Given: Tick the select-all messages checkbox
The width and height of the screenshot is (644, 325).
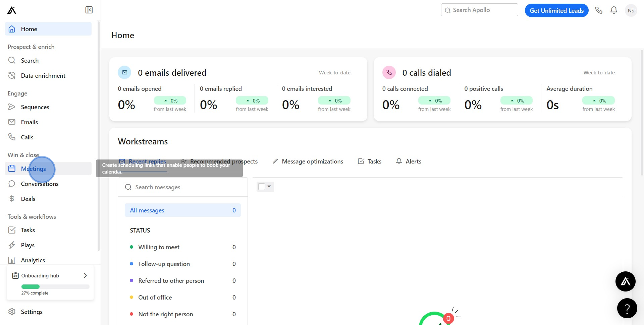Looking at the screenshot, I should pos(262,187).
